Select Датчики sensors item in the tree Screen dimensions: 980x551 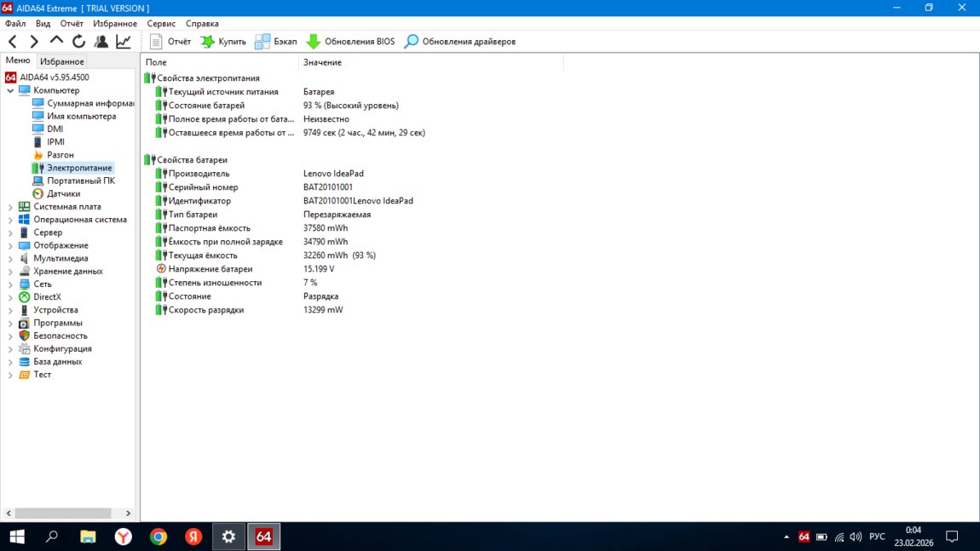click(63, 193)
